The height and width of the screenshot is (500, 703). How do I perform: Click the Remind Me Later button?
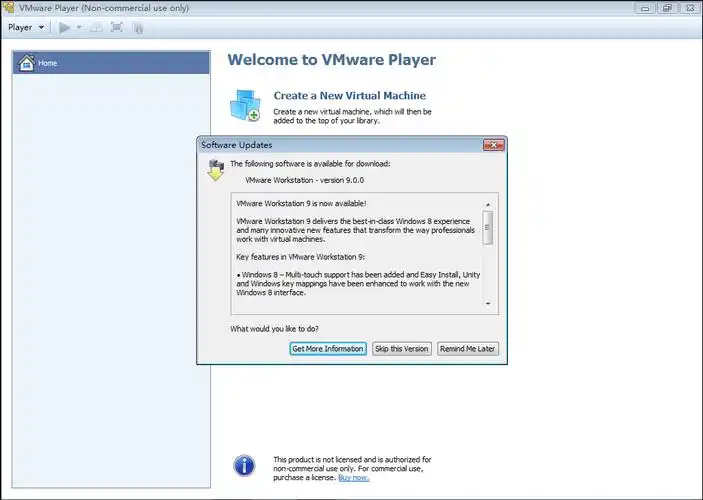(x=467, y=349)
